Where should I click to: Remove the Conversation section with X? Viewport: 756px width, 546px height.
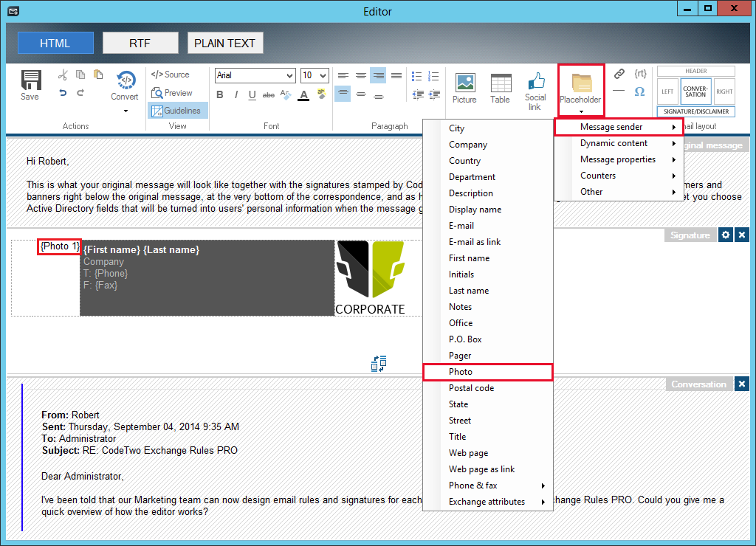click(x=742, y=384)
